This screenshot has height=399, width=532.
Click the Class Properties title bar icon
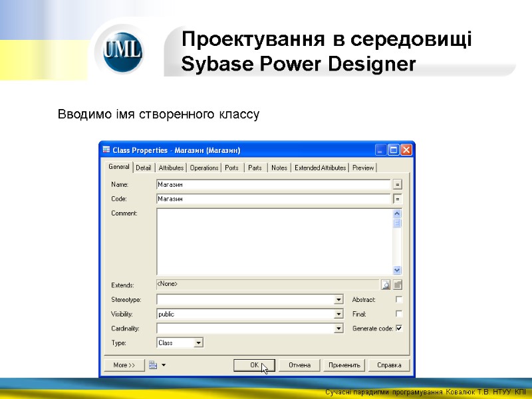[105, 150]
